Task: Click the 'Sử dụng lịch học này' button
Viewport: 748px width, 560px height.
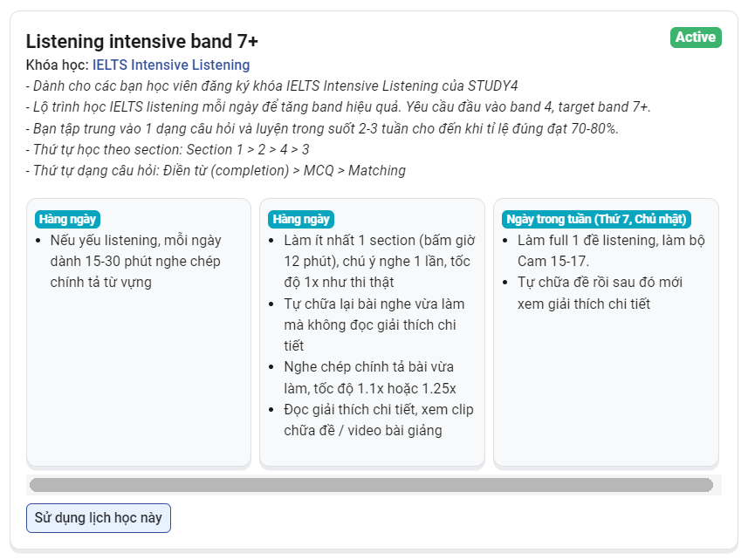Action: (99, 518)
